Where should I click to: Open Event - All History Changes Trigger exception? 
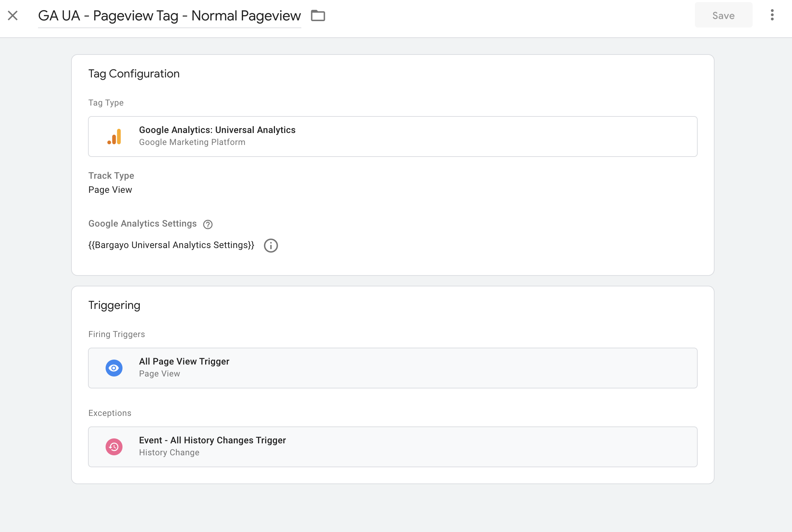[392, 447]
